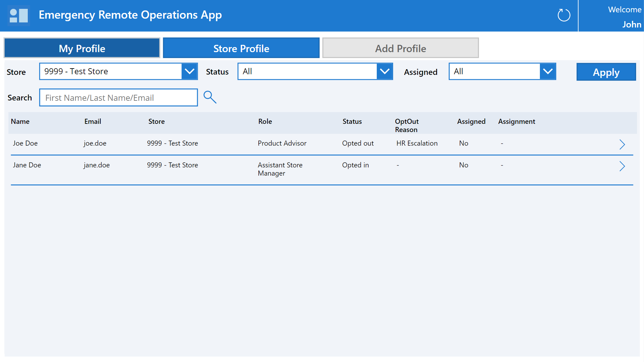Viewport: 644px width, 362px height.
Task: Switch to the My Profile tab
Action: (82, 48)
